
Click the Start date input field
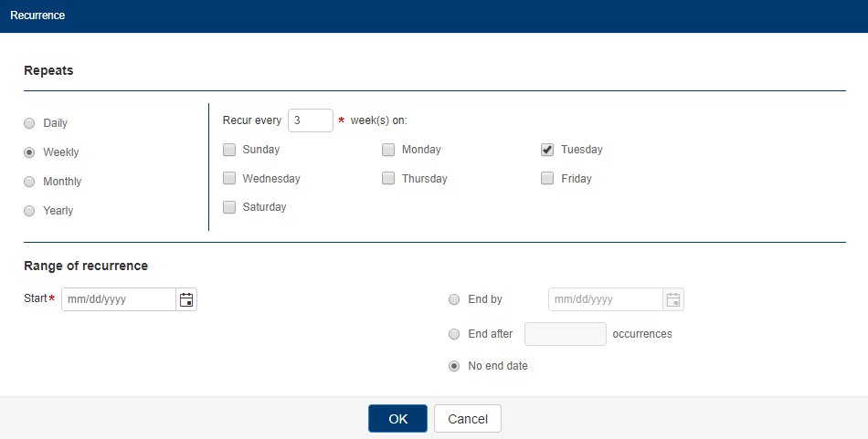tap(118, 299)
